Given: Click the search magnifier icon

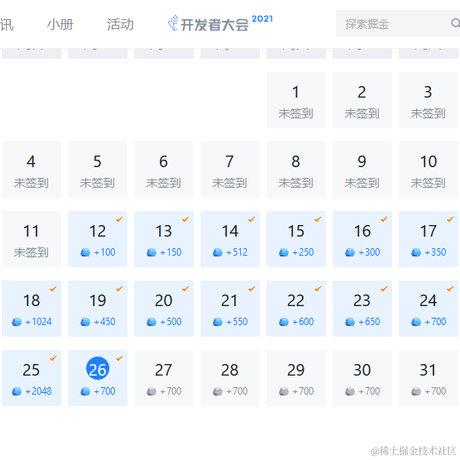Looking at the screenshot, I should [455, 23].
